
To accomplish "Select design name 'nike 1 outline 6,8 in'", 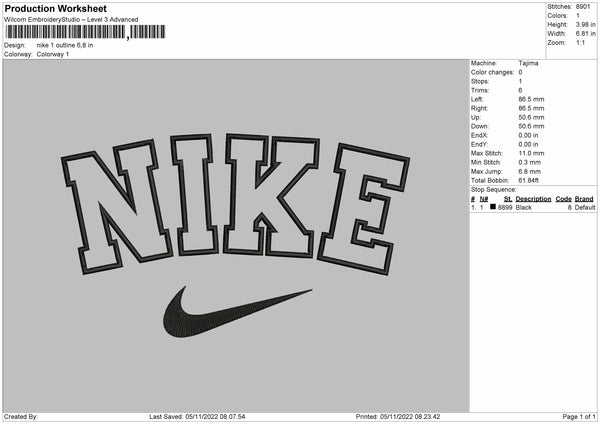I will (65, 45).
